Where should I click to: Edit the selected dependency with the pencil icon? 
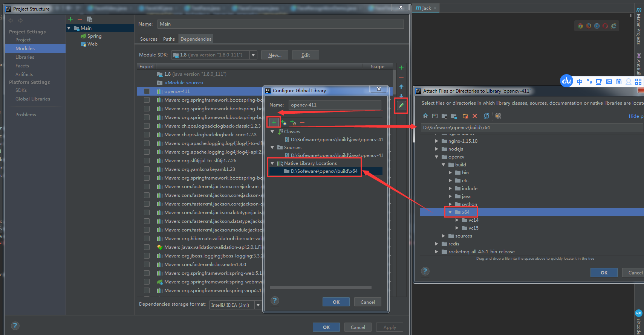[x=401, y=105]
